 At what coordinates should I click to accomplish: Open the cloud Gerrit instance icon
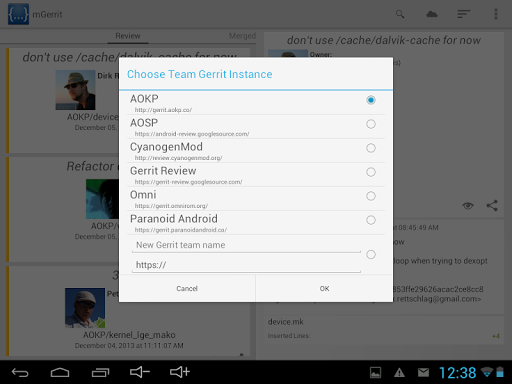click(432, 14)
